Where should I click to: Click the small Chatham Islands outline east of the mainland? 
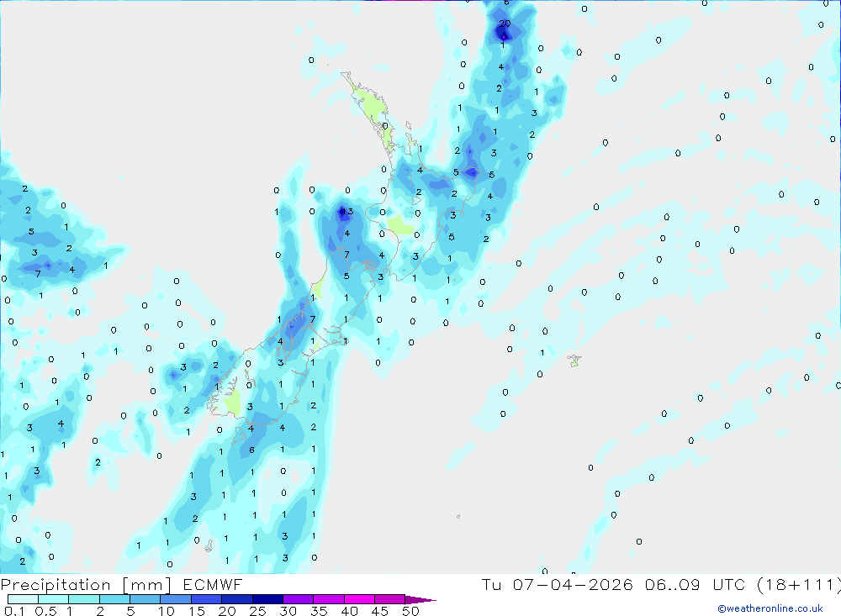(x=574, y=361)
